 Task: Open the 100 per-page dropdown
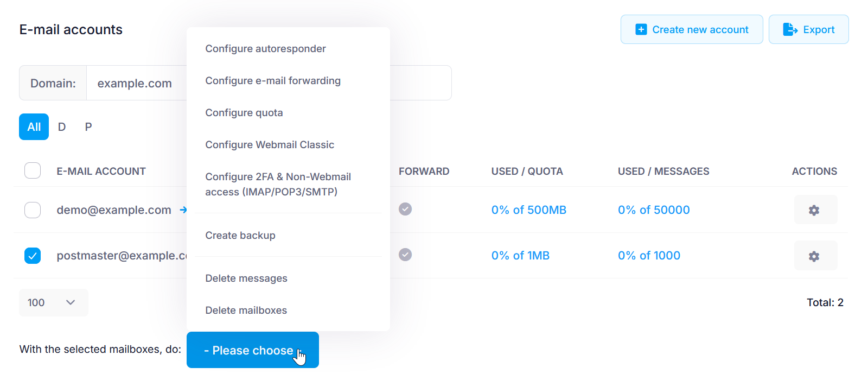pos(53,302)
